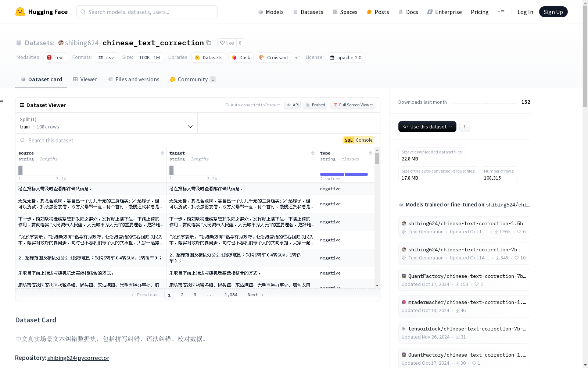
Task: Open the Datasets menu item
Action: pyautogui.click(x=308, y=12)
